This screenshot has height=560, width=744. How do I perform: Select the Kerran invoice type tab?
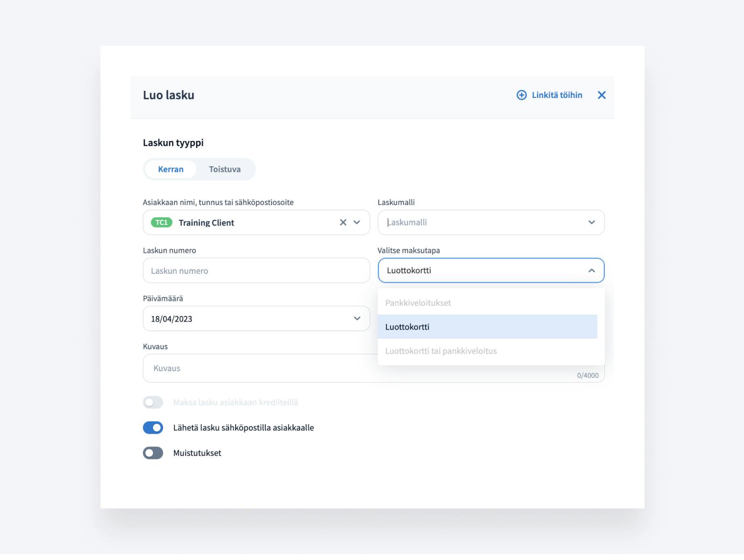point(171,169)
